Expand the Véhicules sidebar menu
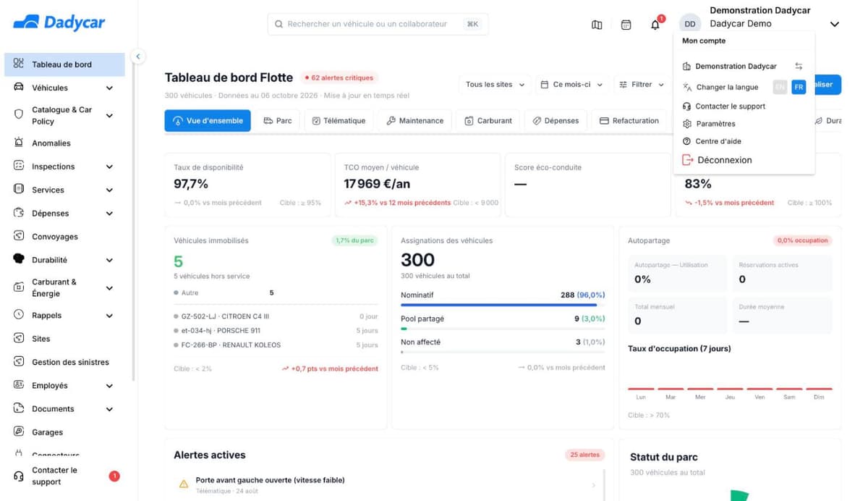Viewport: 868px width, 501px height. [x=109, y=88]
